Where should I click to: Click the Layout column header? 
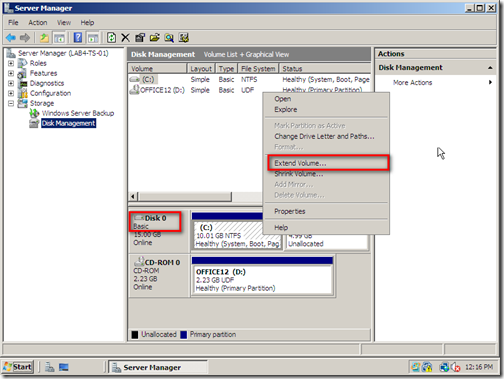pos(201,69)
